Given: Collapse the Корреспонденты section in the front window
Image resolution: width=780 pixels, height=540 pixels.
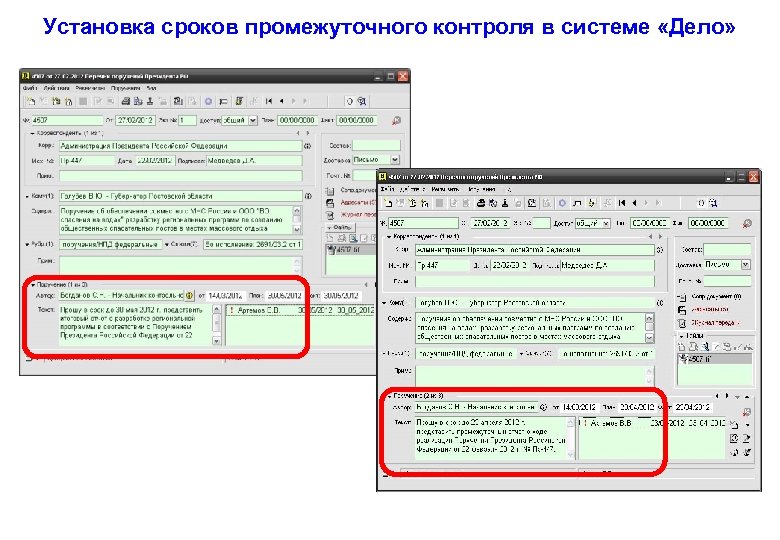Looking at the screenshot, I should [389, 237].
